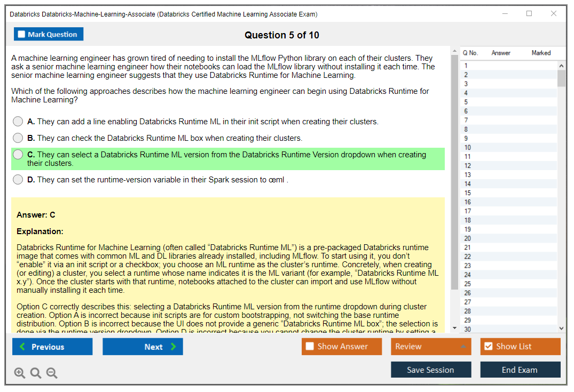Disable the Show List checkbox
Viewport: 574px width, 392px height.
(x=487, y=346)
